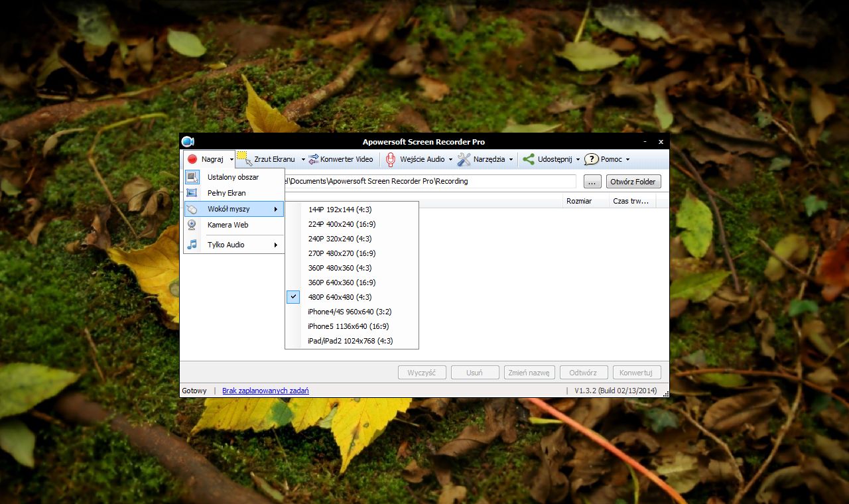
Task: Click the browse '...' path button
Action: click(x=592, y=182)
